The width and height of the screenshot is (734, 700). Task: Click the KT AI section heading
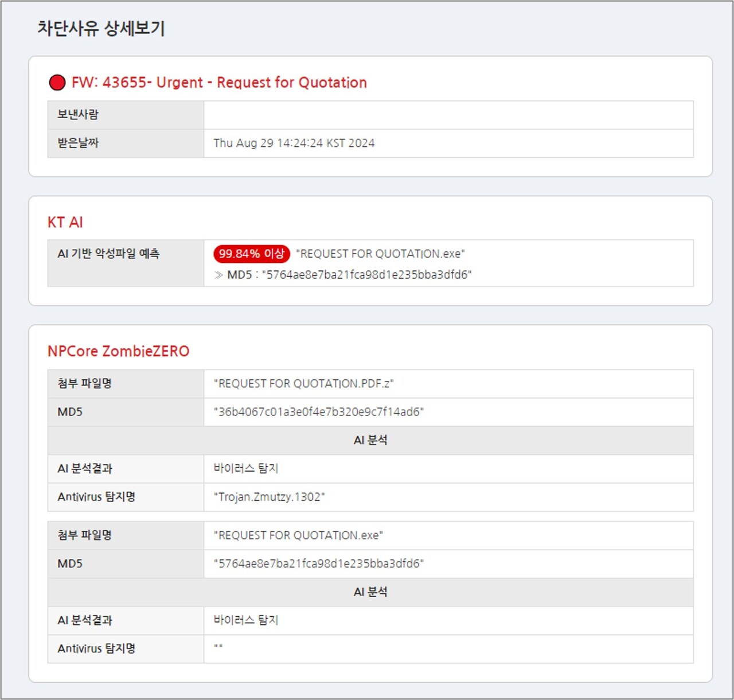[x=65, y=222]
